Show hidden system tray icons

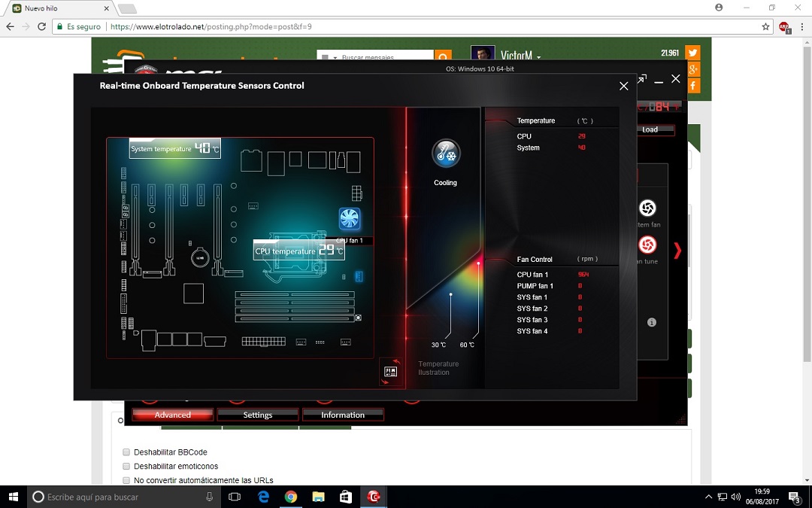(x=708, y=497)
